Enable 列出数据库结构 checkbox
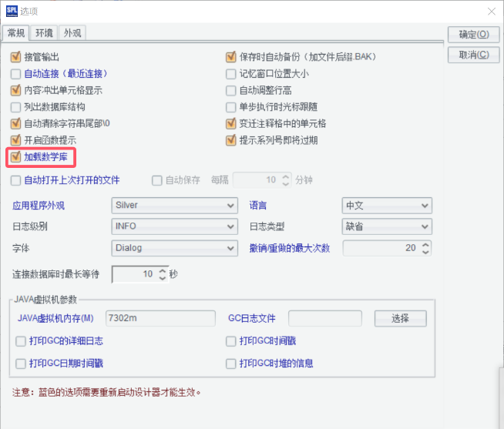This screenshot has width=504, height=429. click(15, 107)
